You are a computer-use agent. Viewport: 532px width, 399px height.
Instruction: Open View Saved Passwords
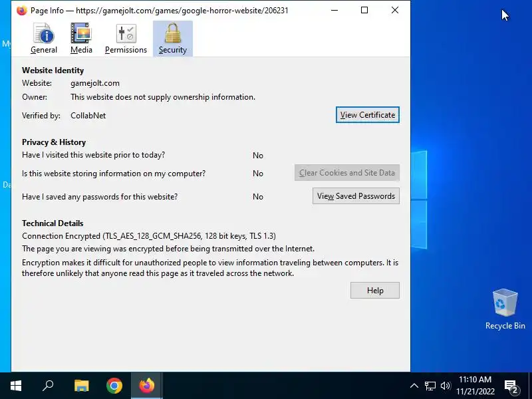[356, 196]
